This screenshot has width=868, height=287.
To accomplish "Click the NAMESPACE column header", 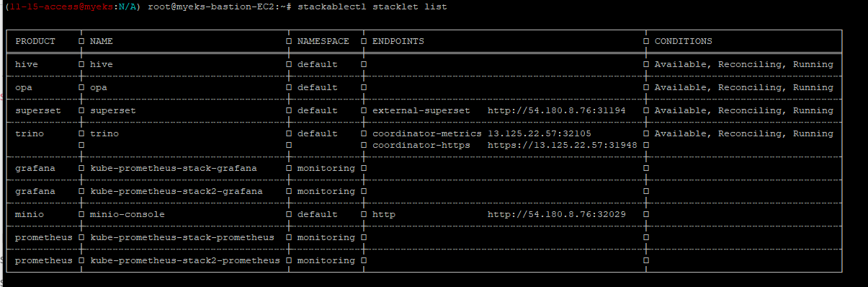I will click(323, 41).
